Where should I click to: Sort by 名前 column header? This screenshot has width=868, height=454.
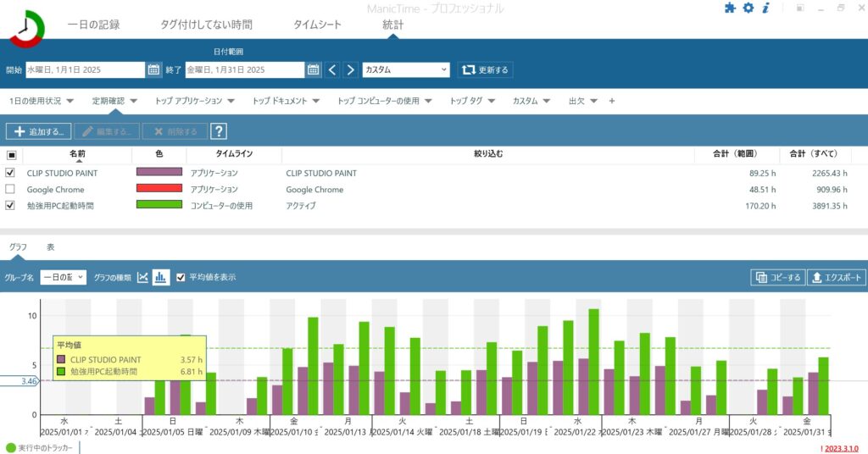77,154
